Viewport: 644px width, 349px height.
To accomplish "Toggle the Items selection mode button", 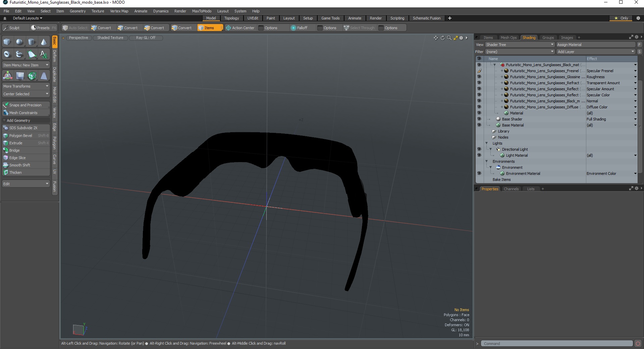I will pyautogui.click(x=210, y=28).
